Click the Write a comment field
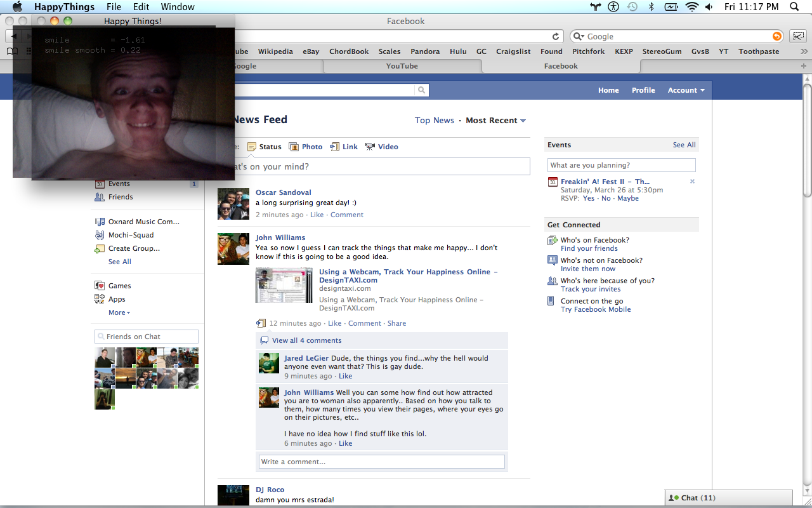The width and height of the screenshot is (812, 508). (x=381, y=462)
